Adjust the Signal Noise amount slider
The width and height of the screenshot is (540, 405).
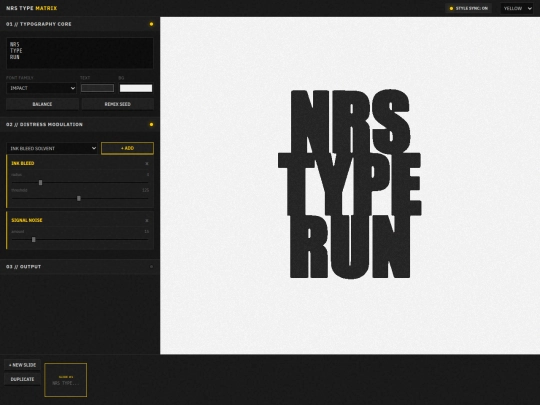coord(80,239)
